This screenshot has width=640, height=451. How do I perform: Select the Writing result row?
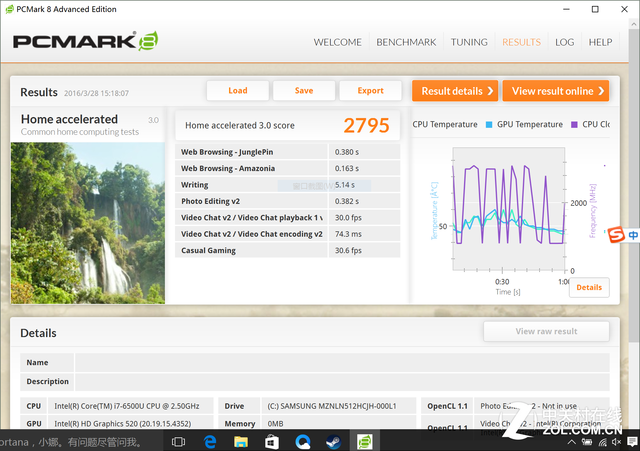pyautogui.click(x=287, y=185)
